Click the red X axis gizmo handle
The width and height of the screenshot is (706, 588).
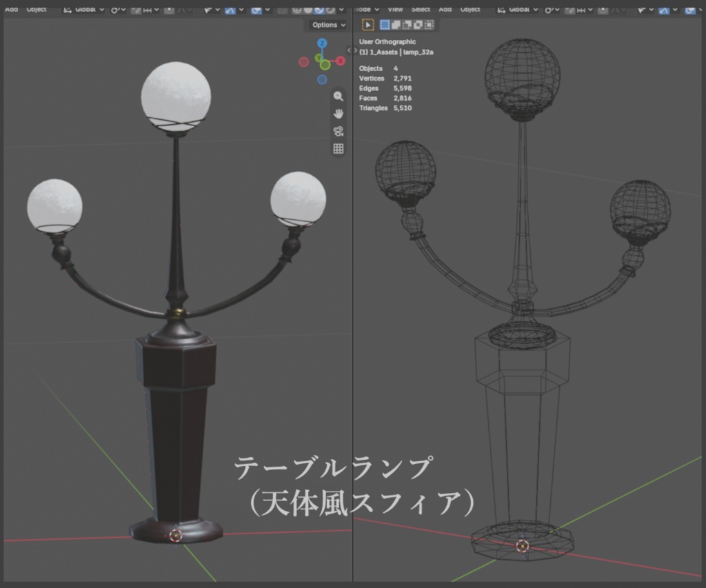[341, 61]
